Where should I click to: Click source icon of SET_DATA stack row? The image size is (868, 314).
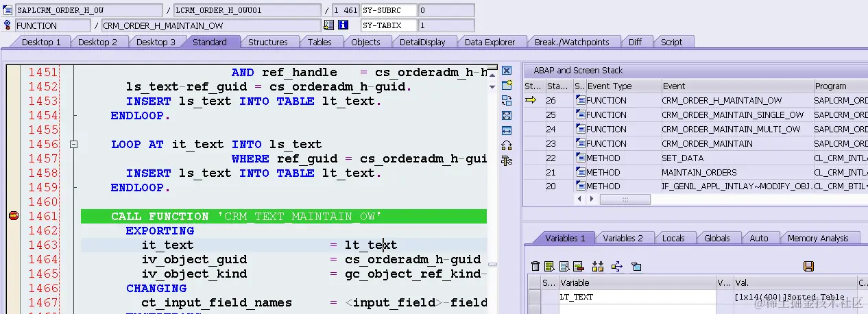coord(580,158)
